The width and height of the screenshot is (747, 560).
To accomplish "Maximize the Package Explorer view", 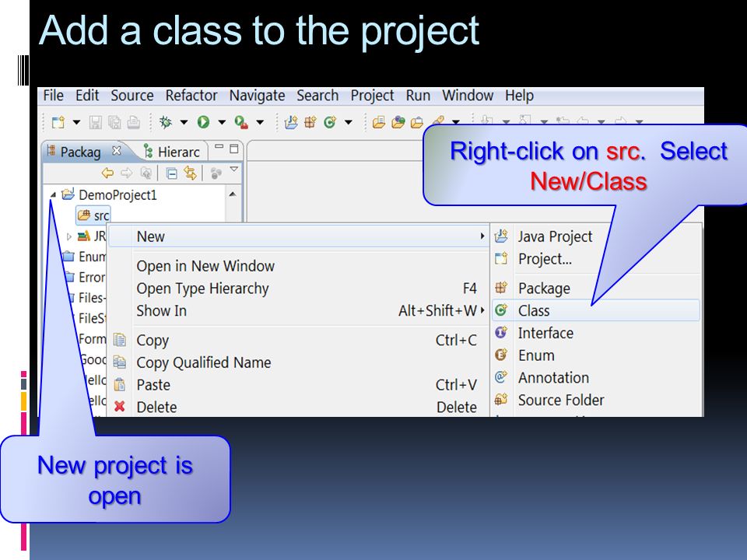I will [234, 149].
